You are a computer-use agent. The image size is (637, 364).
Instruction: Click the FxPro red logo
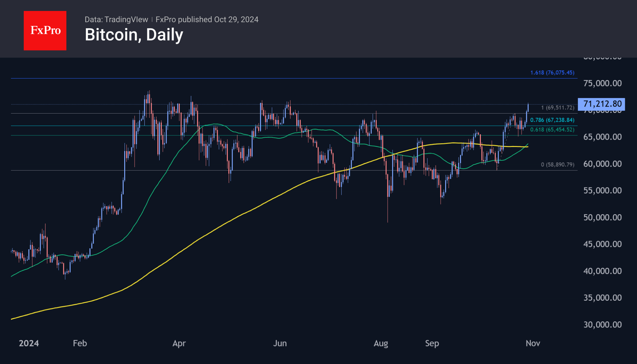pyautogui.click(x=45, y=30)
